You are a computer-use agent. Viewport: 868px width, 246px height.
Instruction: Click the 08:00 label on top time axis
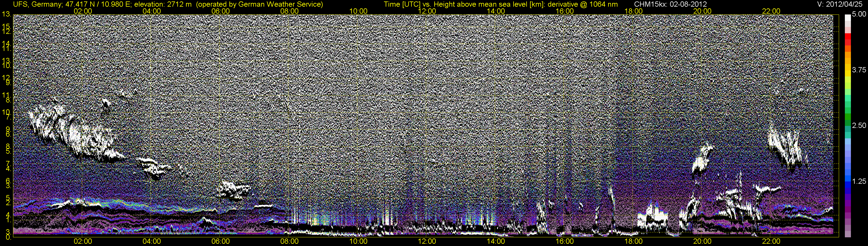(x=289, y=11)
